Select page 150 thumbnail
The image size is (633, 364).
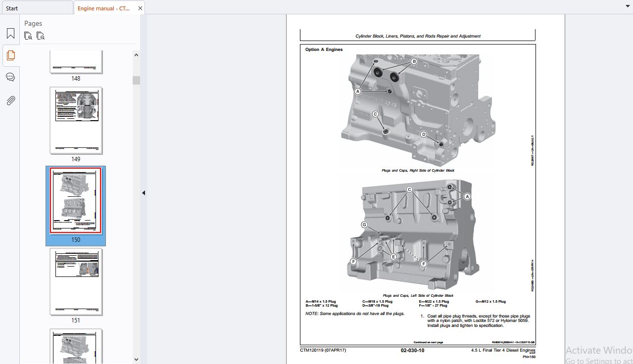tap(76, 201)
